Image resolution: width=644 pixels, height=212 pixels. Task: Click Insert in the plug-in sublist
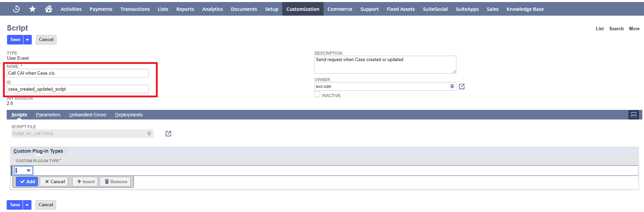click(x=85, y=182)
